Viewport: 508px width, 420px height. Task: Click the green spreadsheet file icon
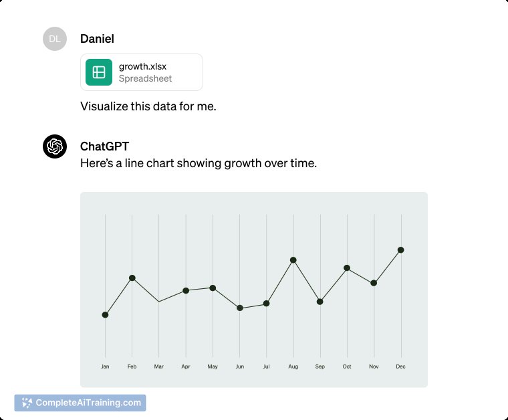(99, 72)
